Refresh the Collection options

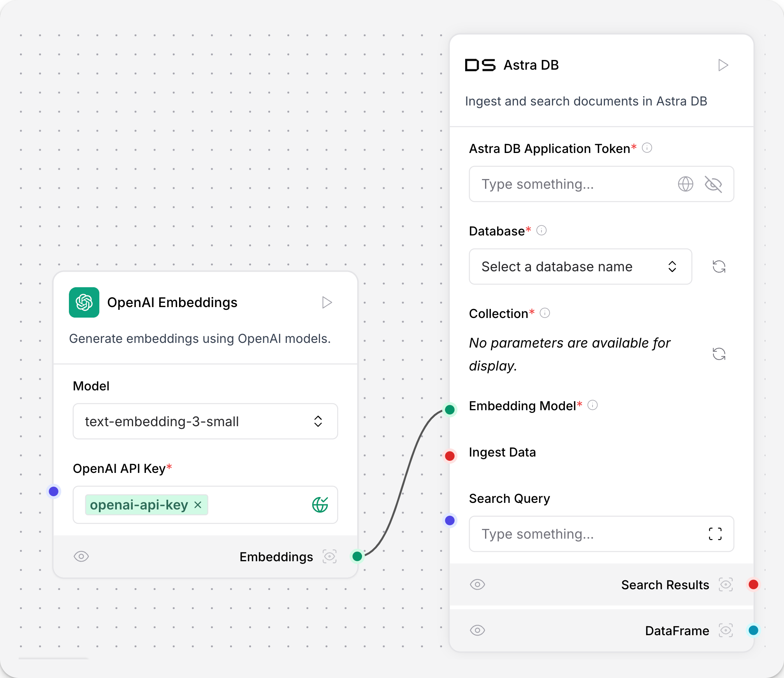[x=719, y=354]
